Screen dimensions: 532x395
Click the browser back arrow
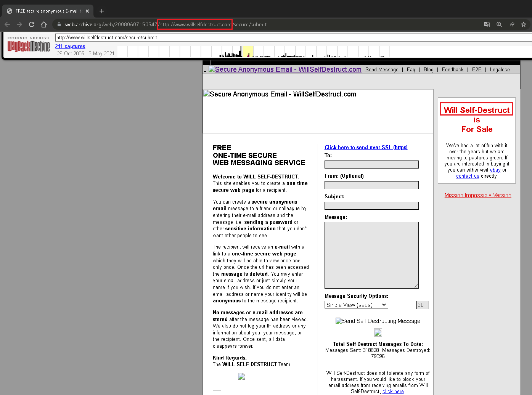(7, 24)
